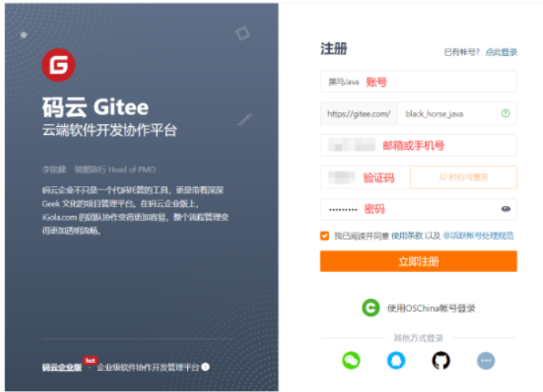Uncheck the agree to terms checkbox
543x392 pixels.
(x=324, y=236)
